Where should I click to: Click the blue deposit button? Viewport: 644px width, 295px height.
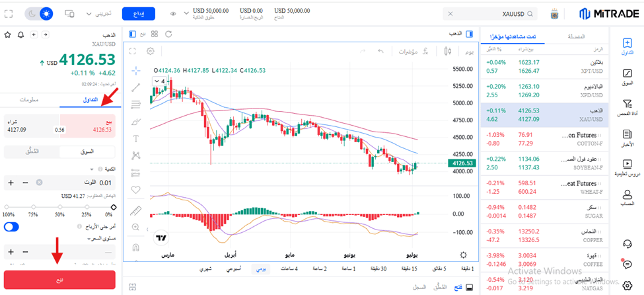coord(139,14)
